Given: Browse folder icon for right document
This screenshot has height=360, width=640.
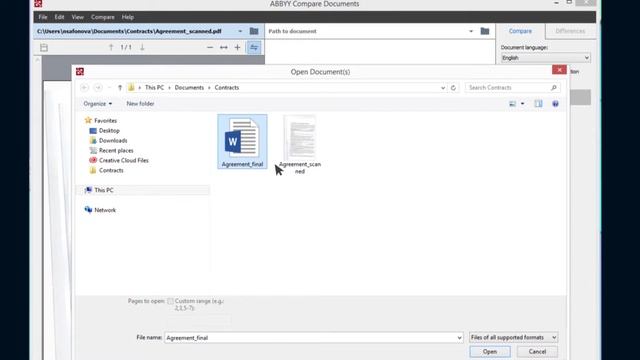Looking at the screenshot, I should click(x=484, y=31).
